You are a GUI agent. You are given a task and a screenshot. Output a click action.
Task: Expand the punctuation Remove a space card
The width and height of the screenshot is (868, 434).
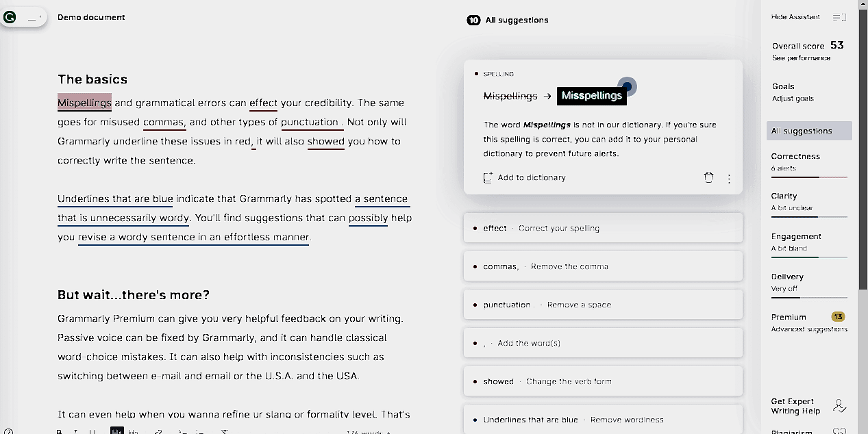[x=603, y=305]
